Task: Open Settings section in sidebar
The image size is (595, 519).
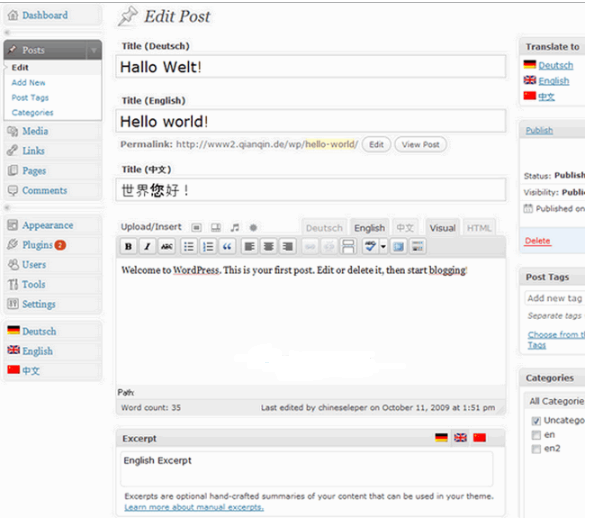Action: (x=39, y=304)
